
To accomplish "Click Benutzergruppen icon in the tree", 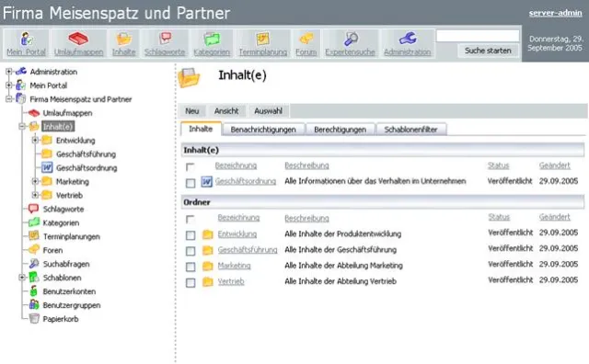I will (x=34, y=304).
